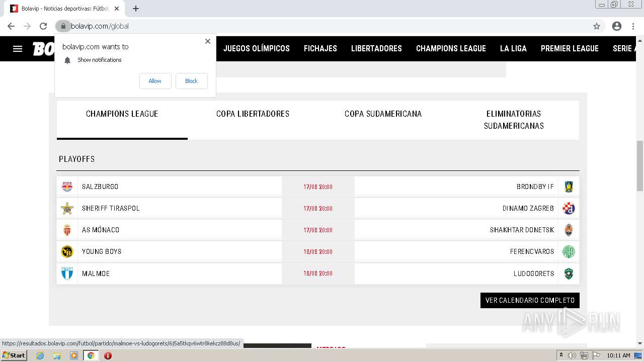Open the Ferencvaros team name link
Viewport: 644px width, 362px height.
[x=532, y=251]
